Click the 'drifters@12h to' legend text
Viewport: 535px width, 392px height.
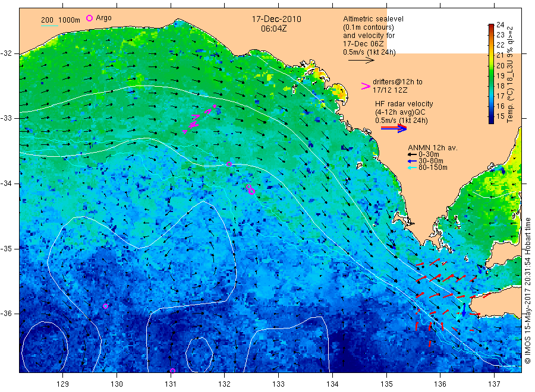pyautogui.click(x=397, y=82)
